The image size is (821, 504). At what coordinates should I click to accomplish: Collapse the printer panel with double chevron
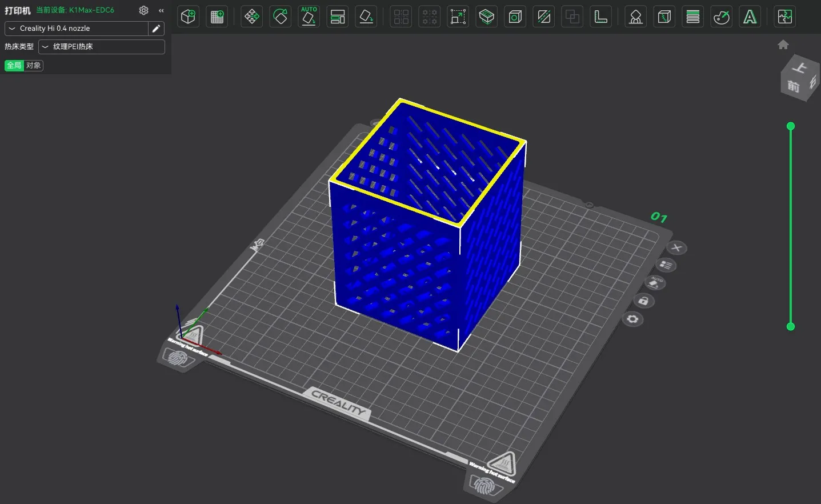161,10
